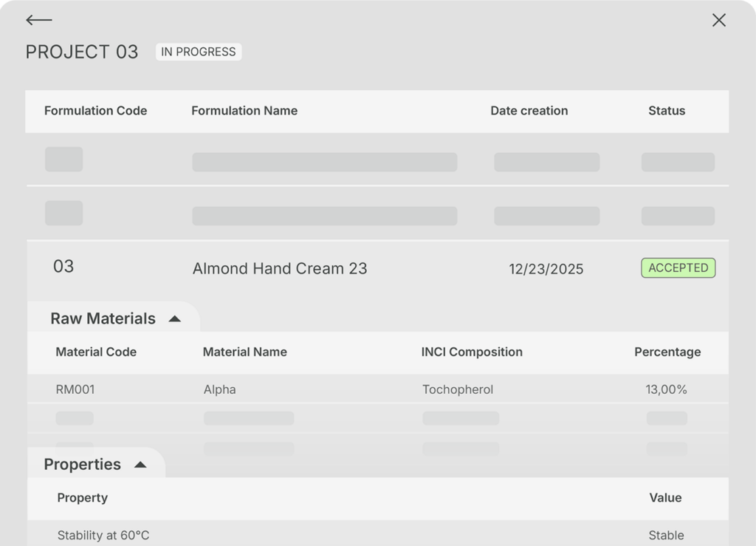Select the Raw Materials tab label
This screenshot has width=756, height=546.
103,318
